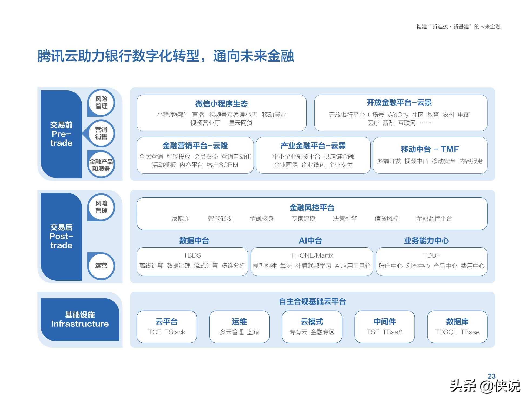Click the 星云网贷 text
Image resolution: width=532 pixels, height=404 pixels.
pyautogui.click(x=241, y=123)
